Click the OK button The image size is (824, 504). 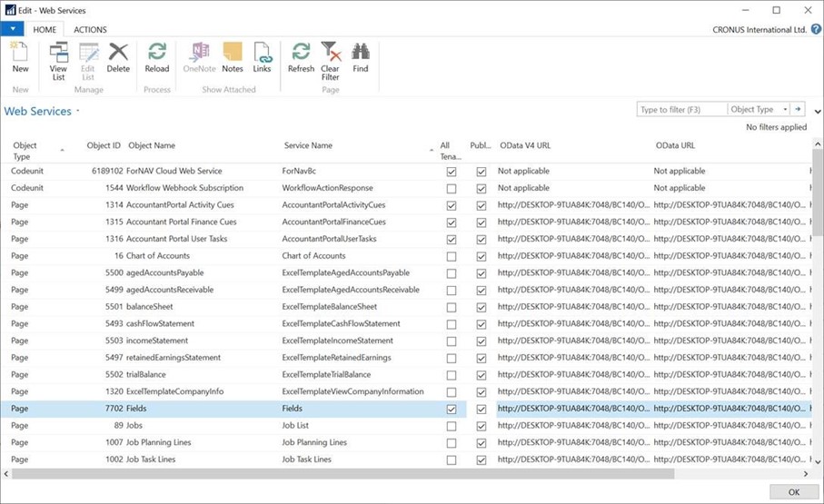pos(793,492)
